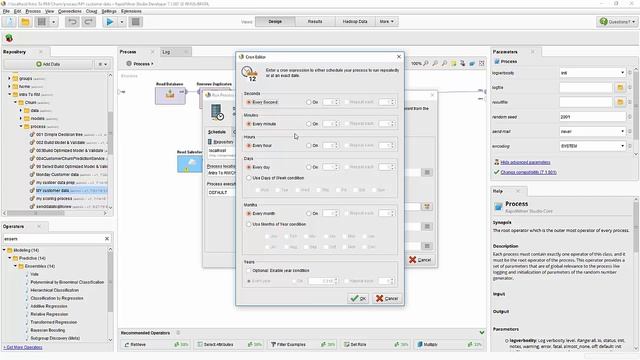This screenshot has width=640, height=360.
Task: Collapse the Intro To RM repository folder
Action: (9, 94)
